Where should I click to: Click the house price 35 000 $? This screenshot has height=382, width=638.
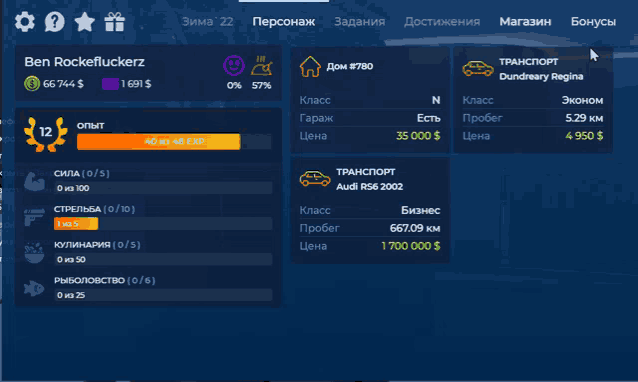coord(418,135)
